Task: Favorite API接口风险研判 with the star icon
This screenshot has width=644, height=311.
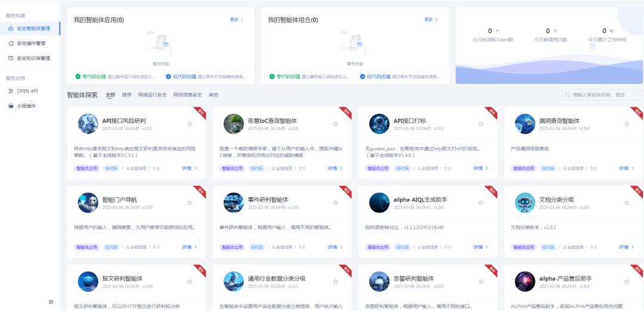Action: 190,124
